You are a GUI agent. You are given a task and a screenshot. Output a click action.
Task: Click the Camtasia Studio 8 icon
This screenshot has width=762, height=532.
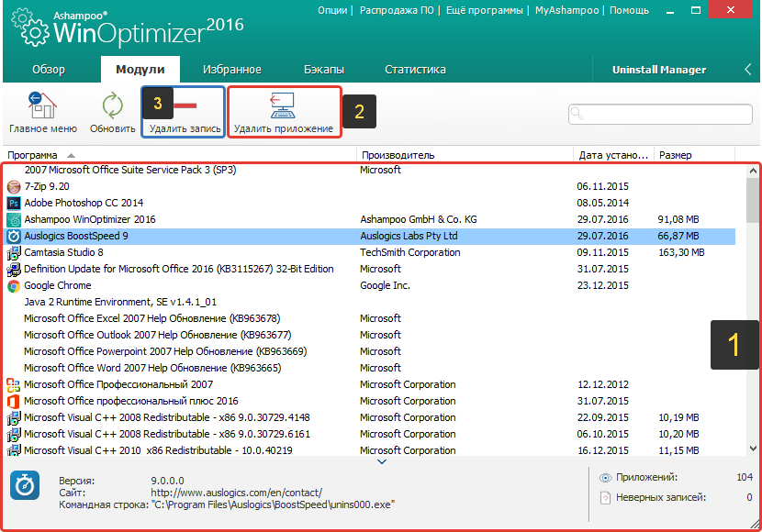14,252
